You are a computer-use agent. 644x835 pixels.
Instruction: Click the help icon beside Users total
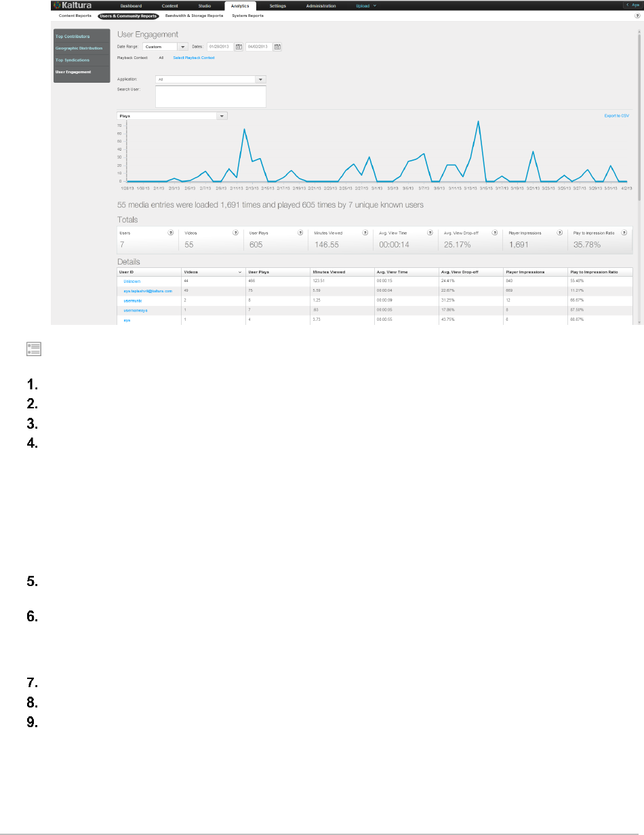[171, 233]
